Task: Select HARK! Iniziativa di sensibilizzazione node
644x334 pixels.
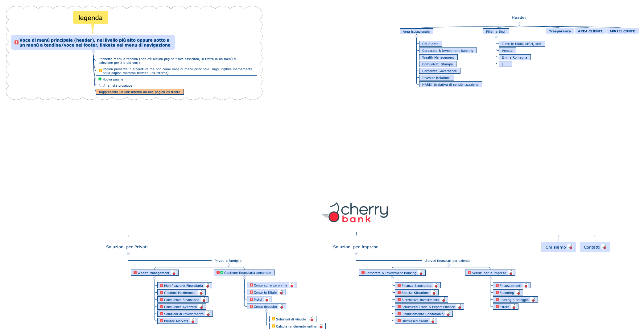Action: click(x=450, y=85)
